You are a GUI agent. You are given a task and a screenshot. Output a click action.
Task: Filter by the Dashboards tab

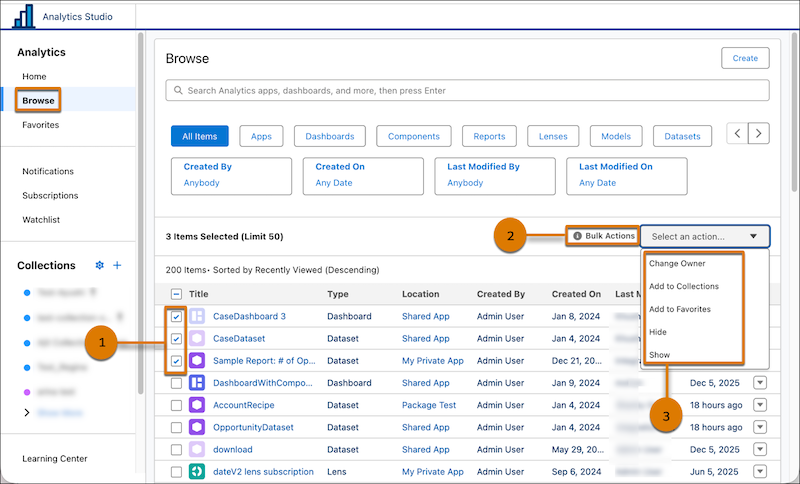pyautogui.click(x=330, y=136)
